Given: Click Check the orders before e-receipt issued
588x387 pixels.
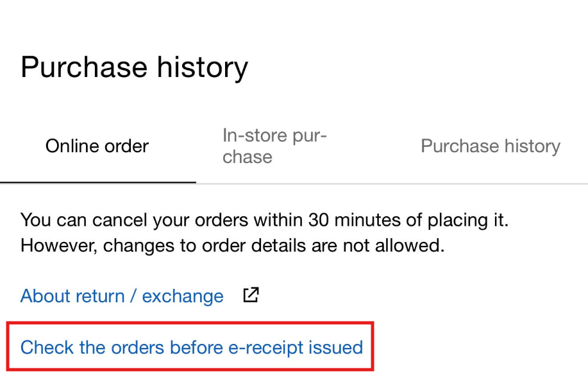Looking at the screenshot, I should click(x=191, y=348).
